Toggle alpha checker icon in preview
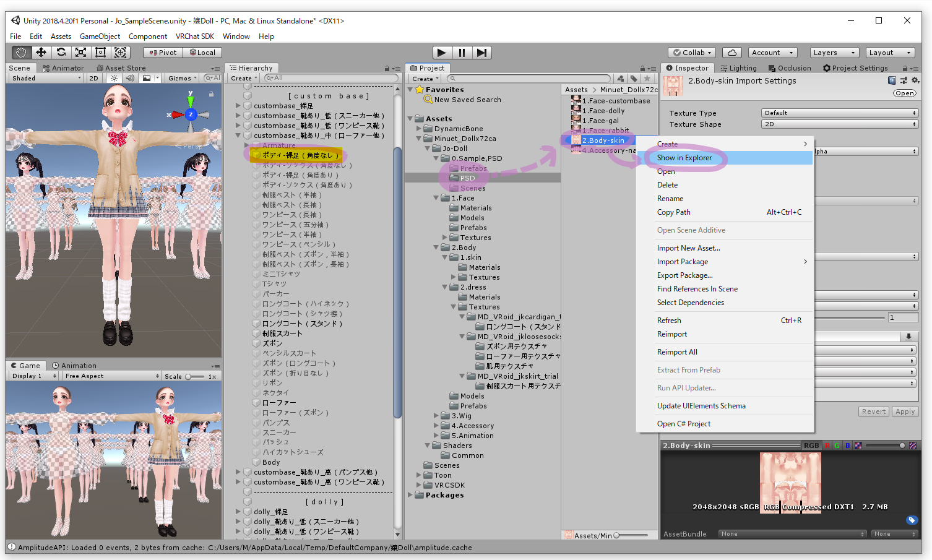The image size is (932, 560). click(x=858, y=446)
